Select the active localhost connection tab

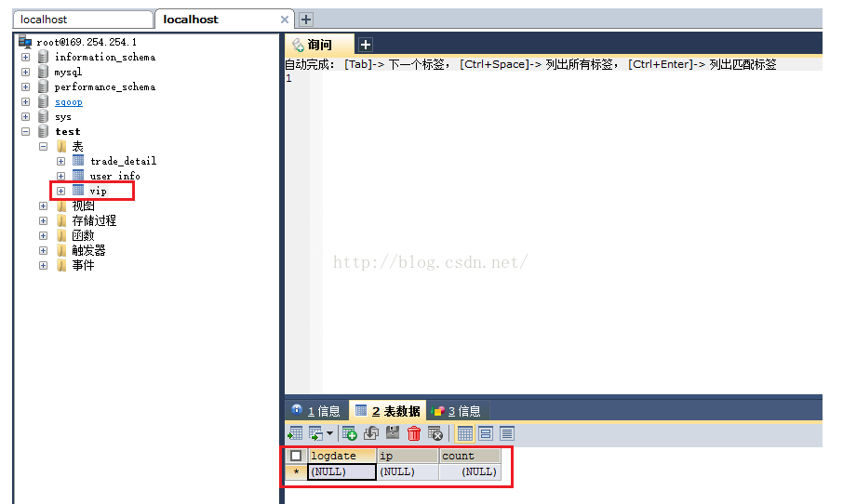pos(223,20)
